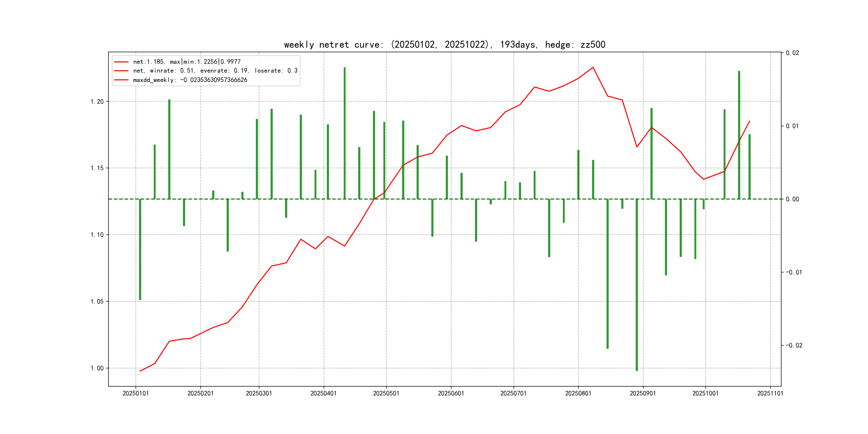Viewport: 868px width, 434px height.
Task: Click the peak of the red net curve
Action: [593, 68]
